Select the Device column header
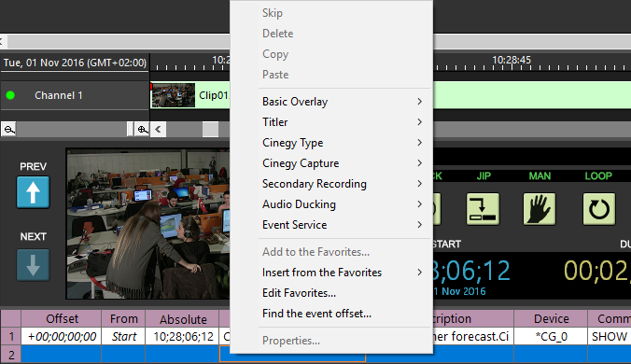Image resolution: width=631 pixels, height=364 pixels. 551,319
